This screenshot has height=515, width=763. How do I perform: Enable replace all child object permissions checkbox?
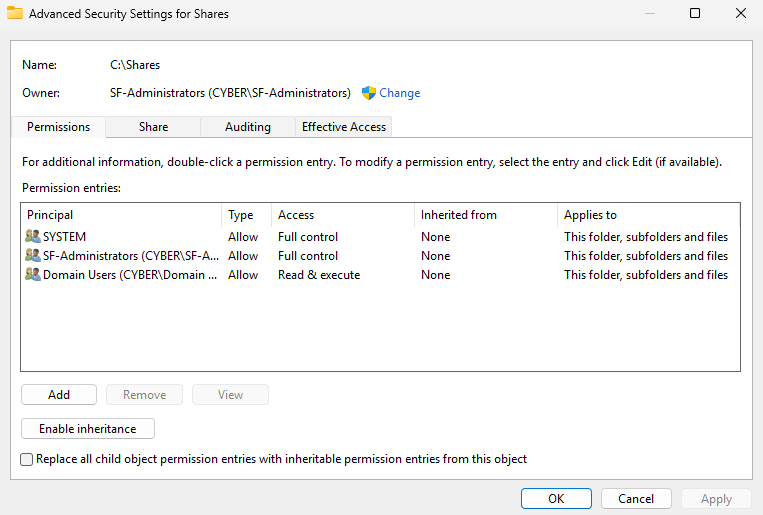[27, 459]
